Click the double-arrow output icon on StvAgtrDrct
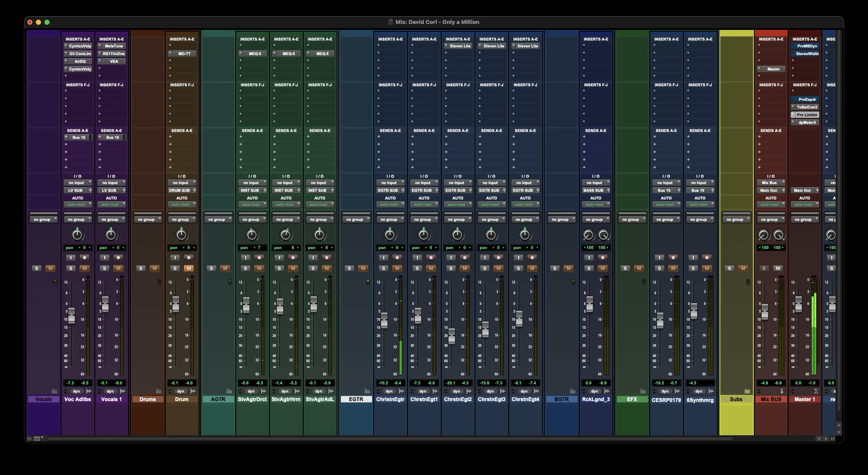 (264, 391)
